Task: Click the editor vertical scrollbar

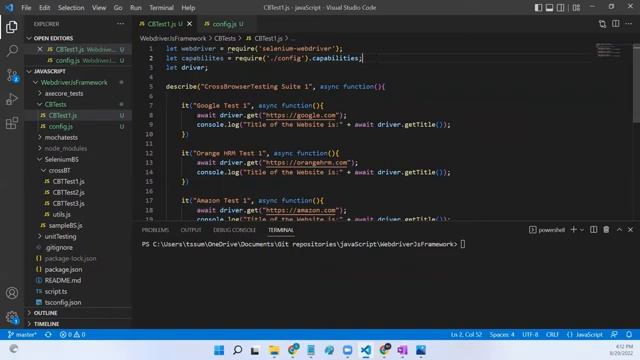Action: coord(636,84)
